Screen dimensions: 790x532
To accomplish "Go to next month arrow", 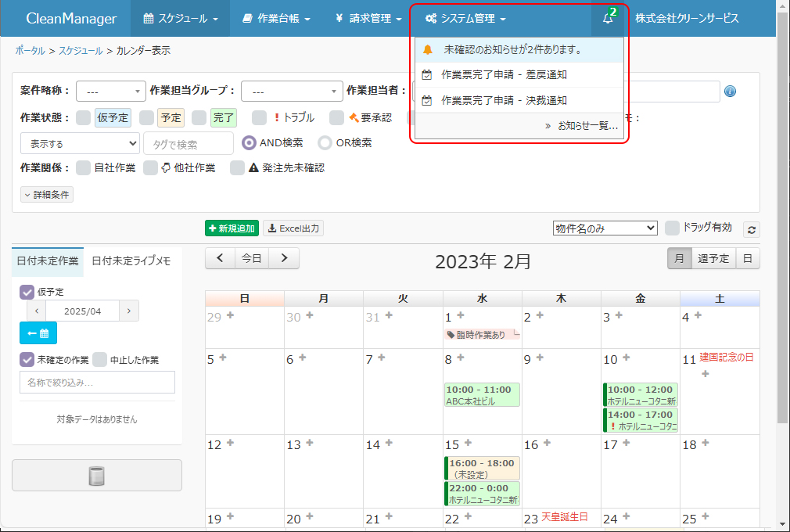I will point(284,257).
